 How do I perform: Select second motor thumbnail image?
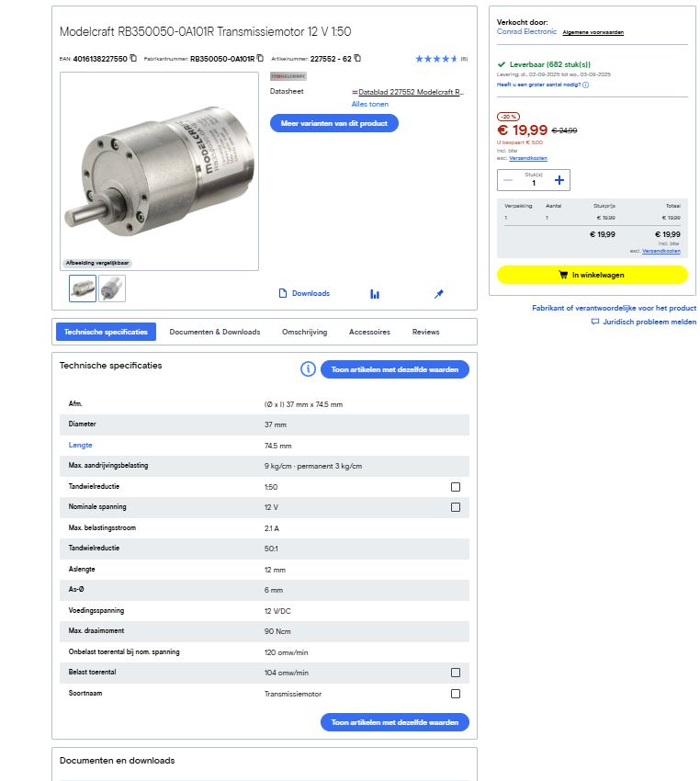click(112, 289)
